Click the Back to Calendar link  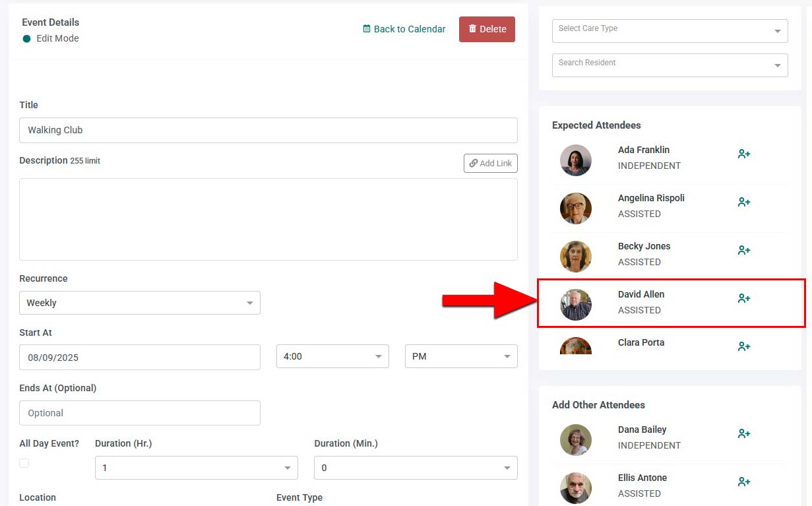pos(404,29)
